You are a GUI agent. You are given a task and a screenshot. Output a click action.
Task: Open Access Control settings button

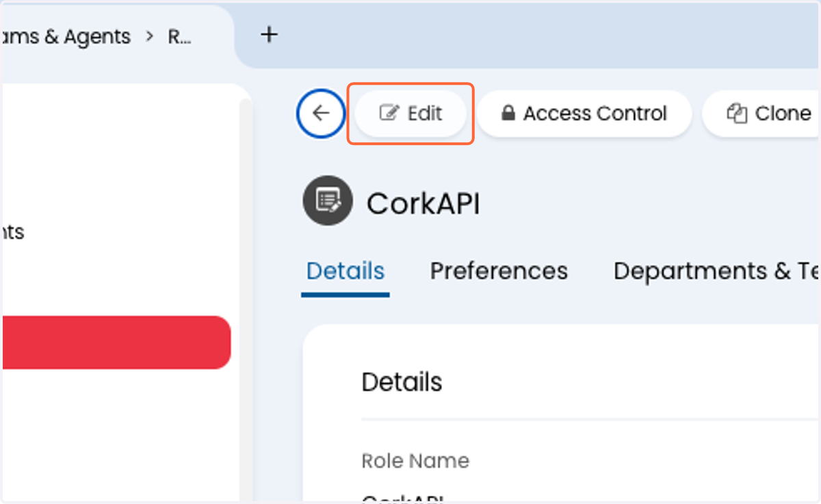(584, 114)
